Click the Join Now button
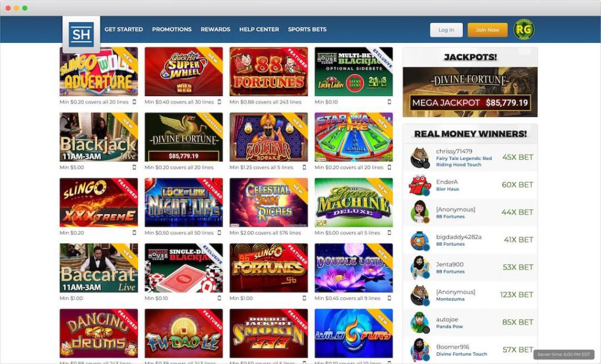 coord(487,30)
